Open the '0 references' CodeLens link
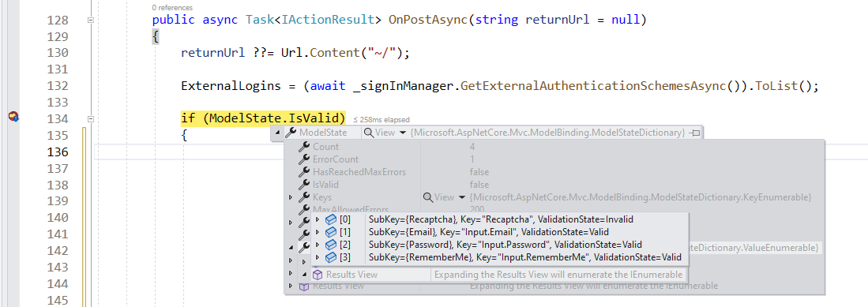Image resolution: width=868 pixels, height=307 pixels. coord(172,8)
